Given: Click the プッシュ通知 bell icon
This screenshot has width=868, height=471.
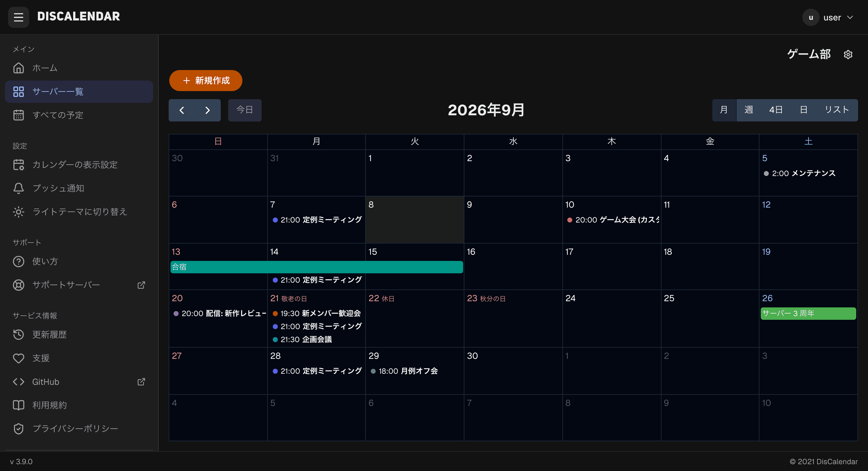Looking at the screenshot, I should tap(19, 188).
